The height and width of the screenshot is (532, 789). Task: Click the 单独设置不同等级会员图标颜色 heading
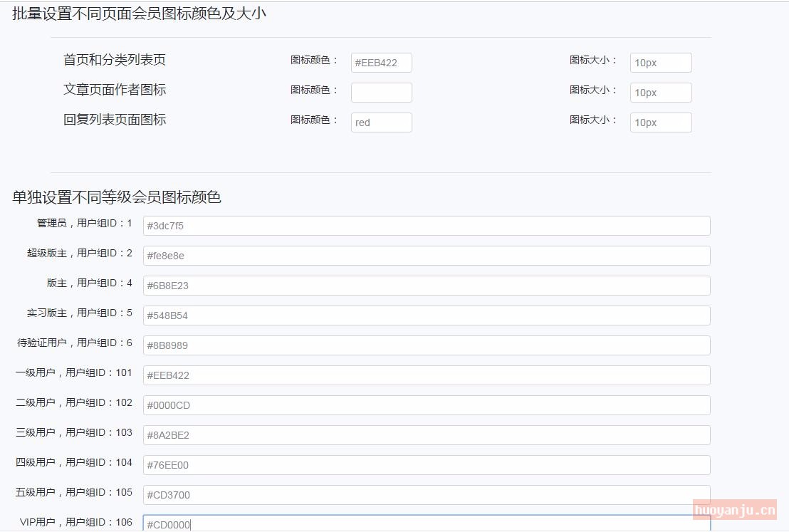[x=117, y=197]
